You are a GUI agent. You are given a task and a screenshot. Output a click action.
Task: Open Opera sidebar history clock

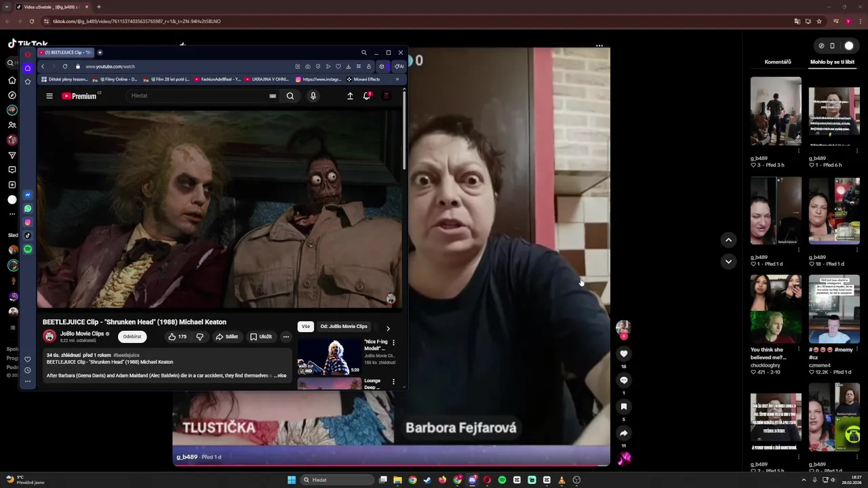[x=28, y=370]
